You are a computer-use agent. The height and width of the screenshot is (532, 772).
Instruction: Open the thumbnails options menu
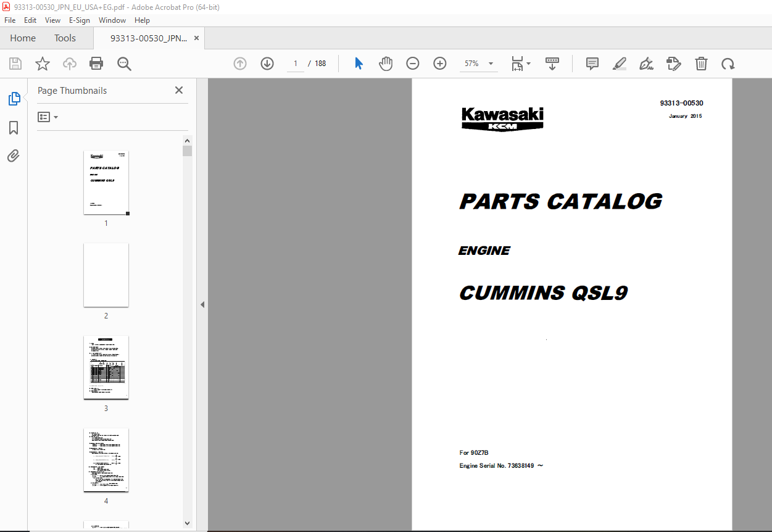coord(48,117)
